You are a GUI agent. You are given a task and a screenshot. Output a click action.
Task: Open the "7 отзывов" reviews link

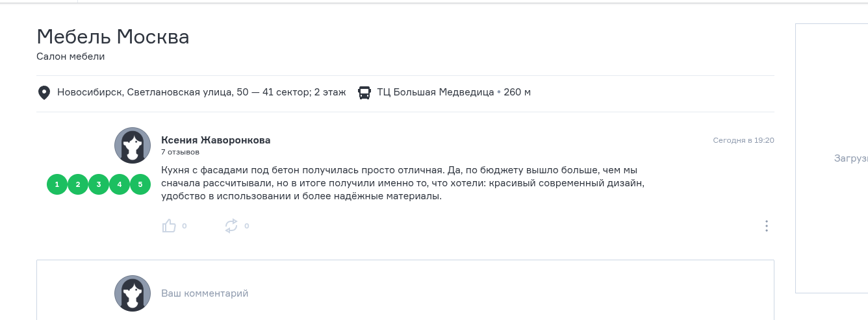[x=180, y=152]
